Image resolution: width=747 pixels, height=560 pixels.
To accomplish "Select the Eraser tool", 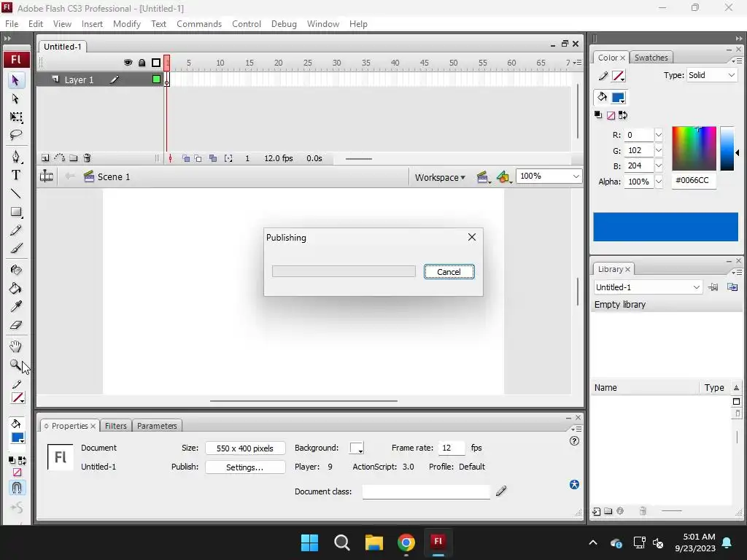I will click(16, 324).
